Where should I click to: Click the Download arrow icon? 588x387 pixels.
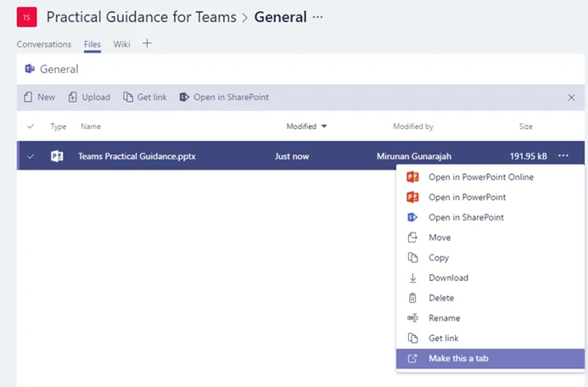click(412, 278)
